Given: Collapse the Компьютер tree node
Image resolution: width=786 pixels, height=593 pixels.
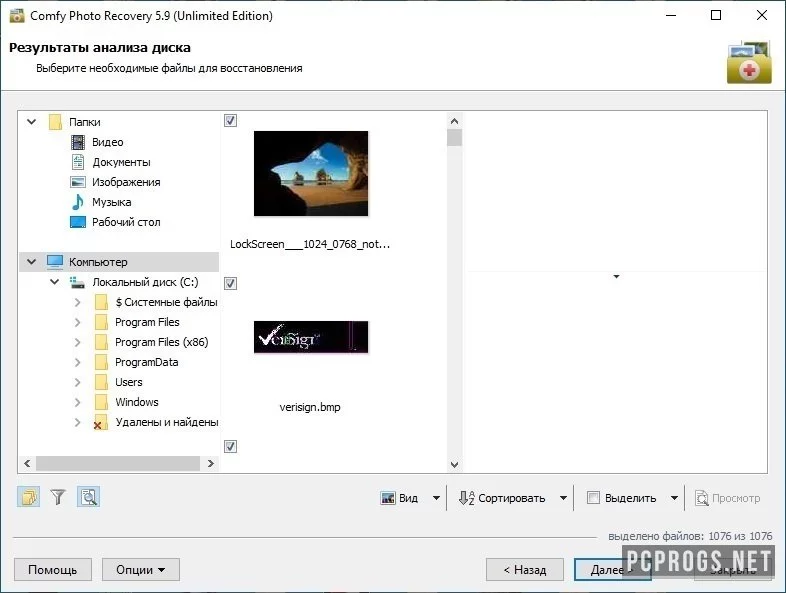Looking at the screenshot, I should click(x=32, y=262).
